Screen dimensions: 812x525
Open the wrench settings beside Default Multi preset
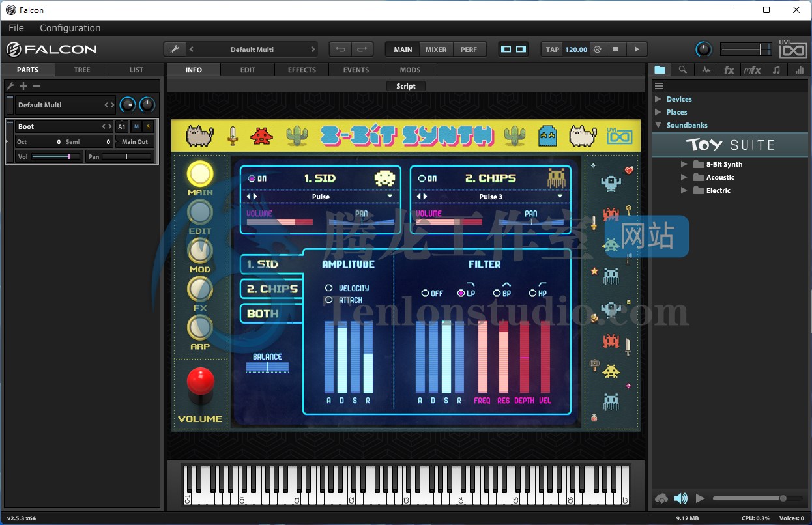click(x=174, y=50)
